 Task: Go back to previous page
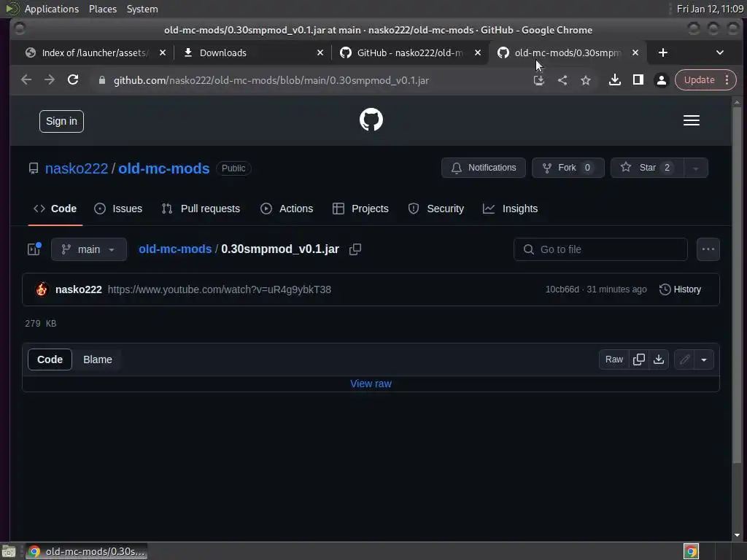[x=26, y=80]
